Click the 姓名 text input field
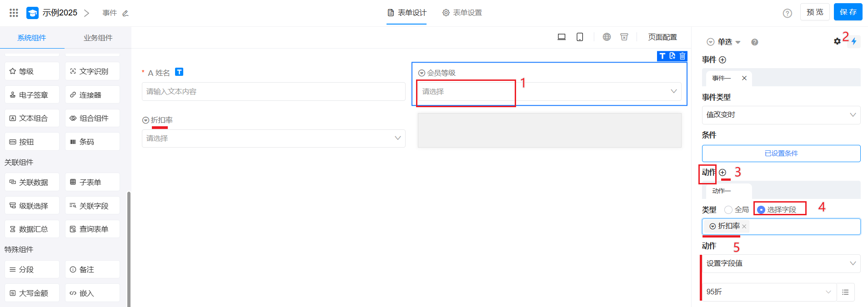This screenshot has height=307, width=868. [x=273, y=91]
